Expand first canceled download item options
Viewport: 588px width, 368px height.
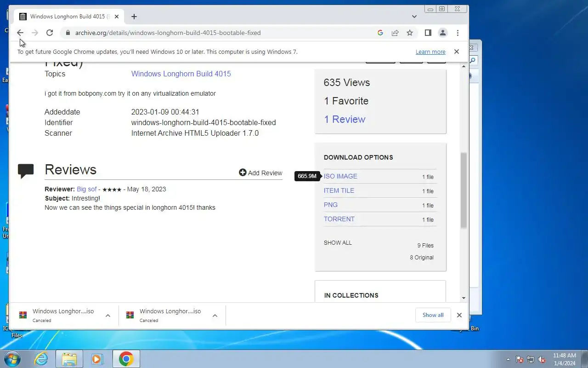tap(108, 316)
